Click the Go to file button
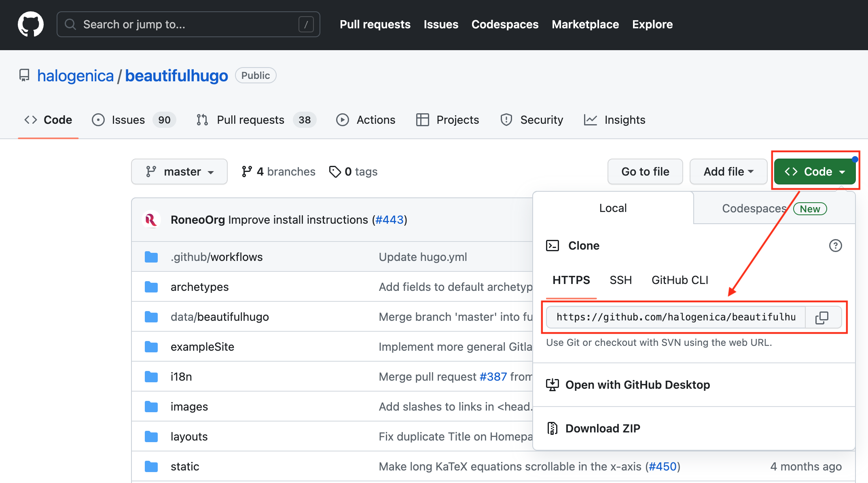 point(645,172)
